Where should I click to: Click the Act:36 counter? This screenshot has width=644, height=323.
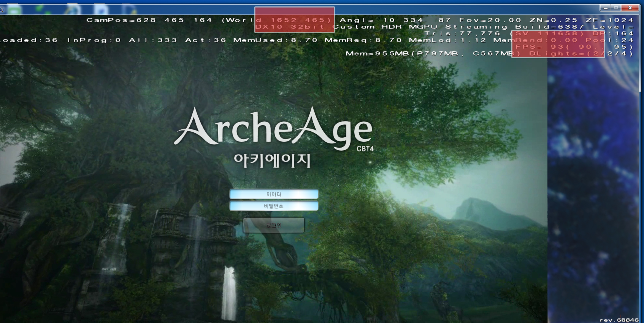[x=206, y=40]
